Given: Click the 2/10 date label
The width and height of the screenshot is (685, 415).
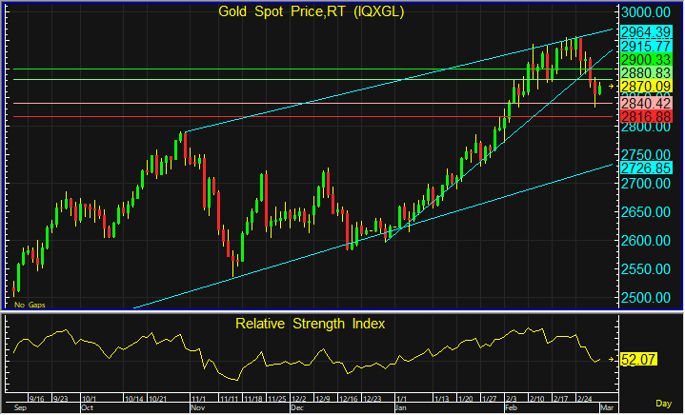Looking at the screenshot, I should point(536,399).
